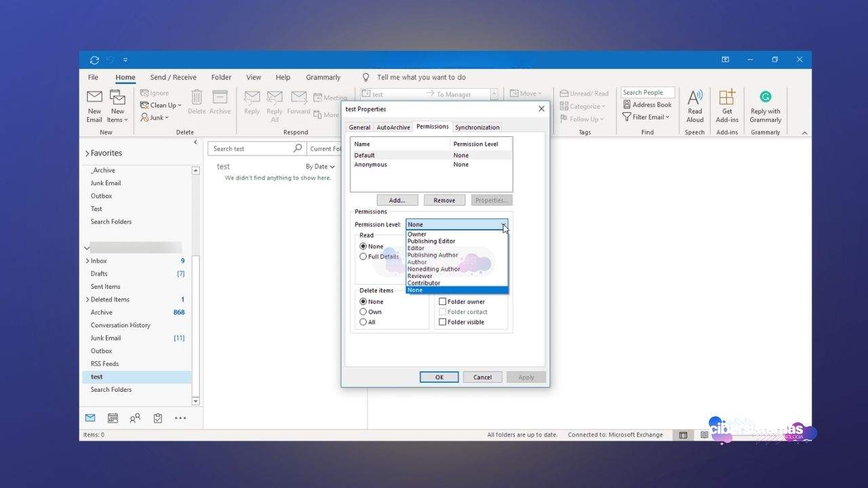Open the Address Book
The image size is (868, 488).
point(647,105)
